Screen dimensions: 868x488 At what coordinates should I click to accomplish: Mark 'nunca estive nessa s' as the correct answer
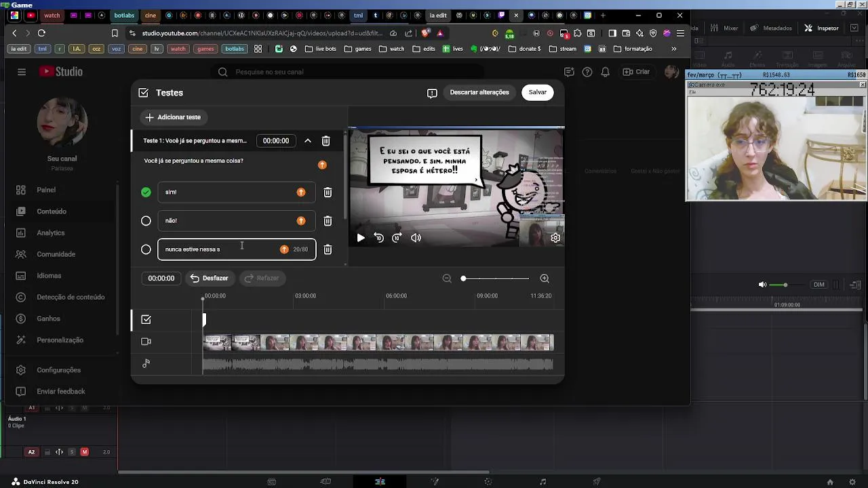(146, 249)
